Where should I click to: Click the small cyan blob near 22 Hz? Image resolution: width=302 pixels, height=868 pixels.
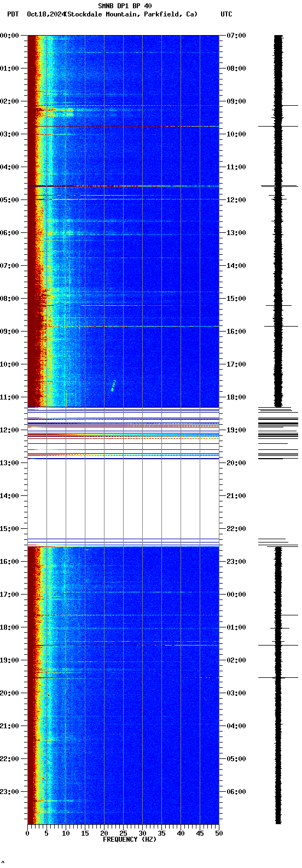click(113, 386)
